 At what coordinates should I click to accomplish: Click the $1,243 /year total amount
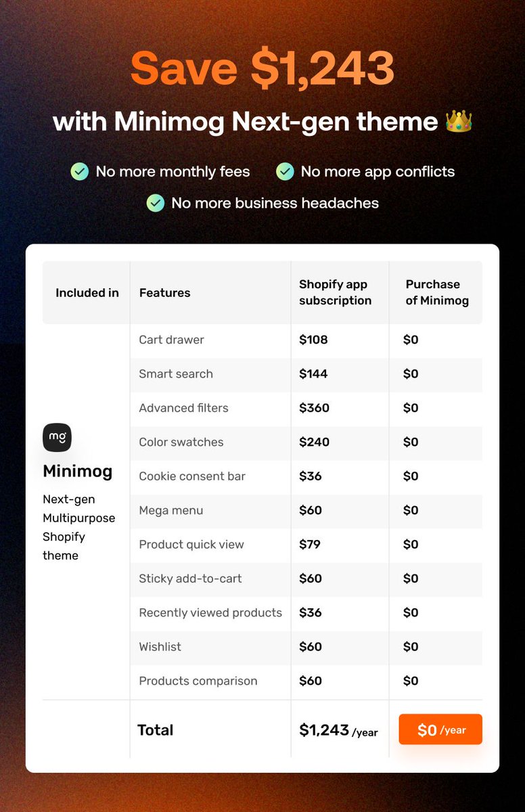tap(338, 730)
